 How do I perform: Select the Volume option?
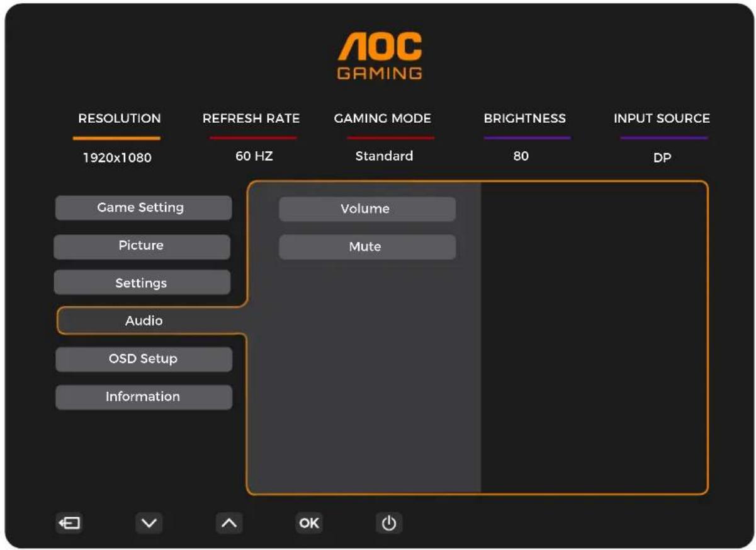pyautogui.click(x=367, y=209)
